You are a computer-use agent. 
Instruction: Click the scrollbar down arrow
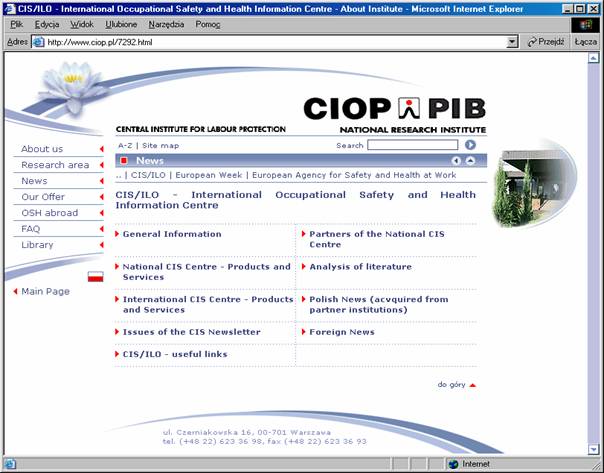[593, 449]
